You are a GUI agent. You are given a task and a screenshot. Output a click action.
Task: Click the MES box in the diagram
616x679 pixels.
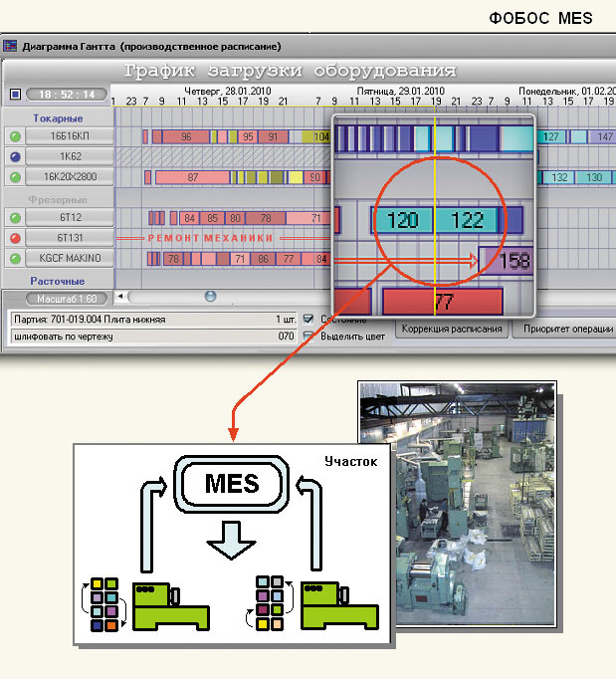tap(232, 484)
